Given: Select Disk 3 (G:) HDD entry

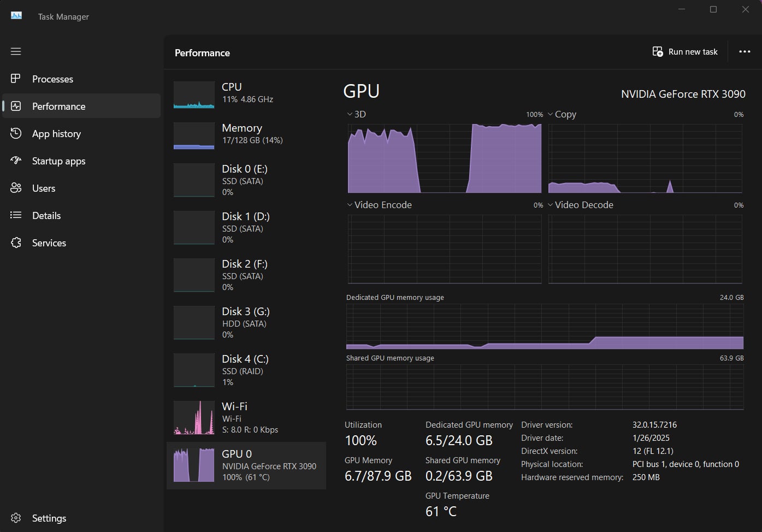Looking at the screenshot, I should pyautogui.click(x=246, y=323).
